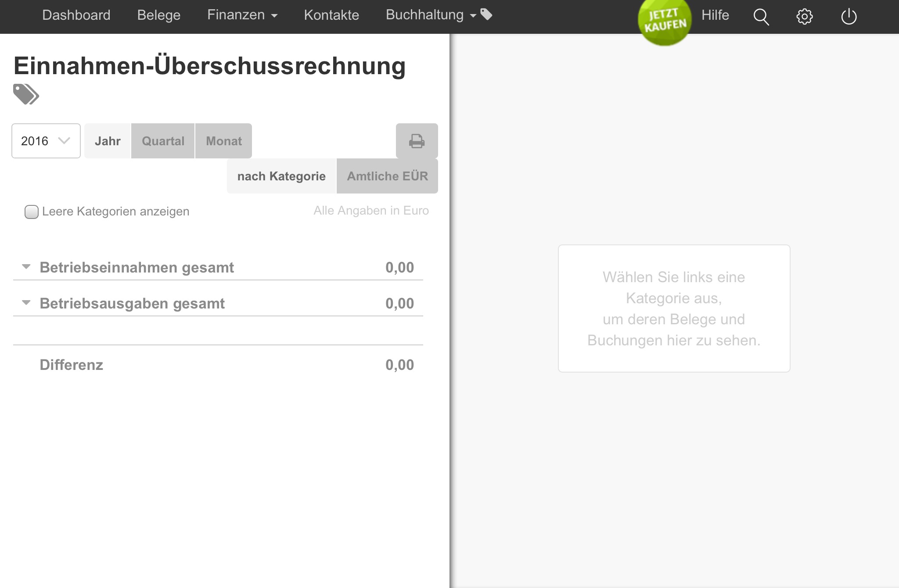Open Belege in the top menu

pos(159,15)
